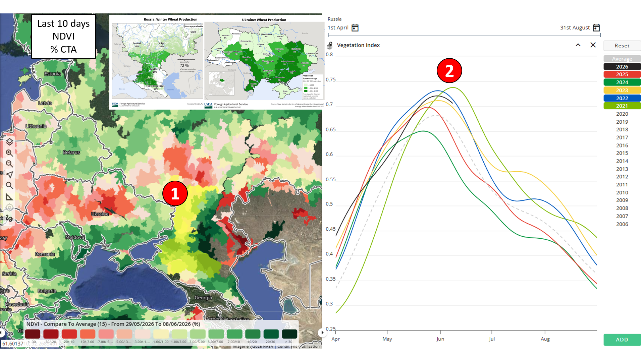
Task: Click the Vegetation index heading
Action: pos(358,45)
